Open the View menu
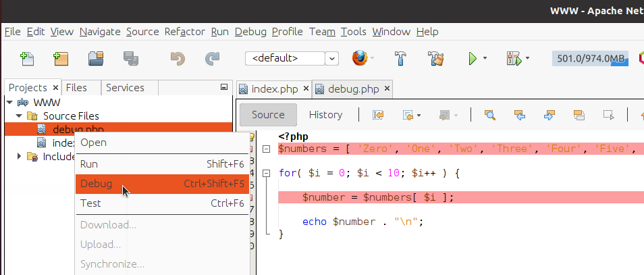644x275 pixels. point(62,32)
